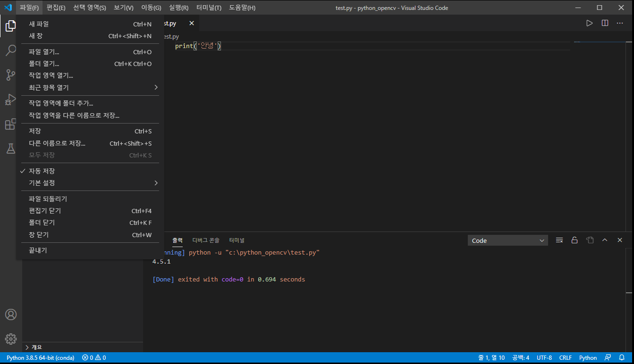
Task: Select Python 3.8.5 64-bit interpreter
Action: click(41, 358)
